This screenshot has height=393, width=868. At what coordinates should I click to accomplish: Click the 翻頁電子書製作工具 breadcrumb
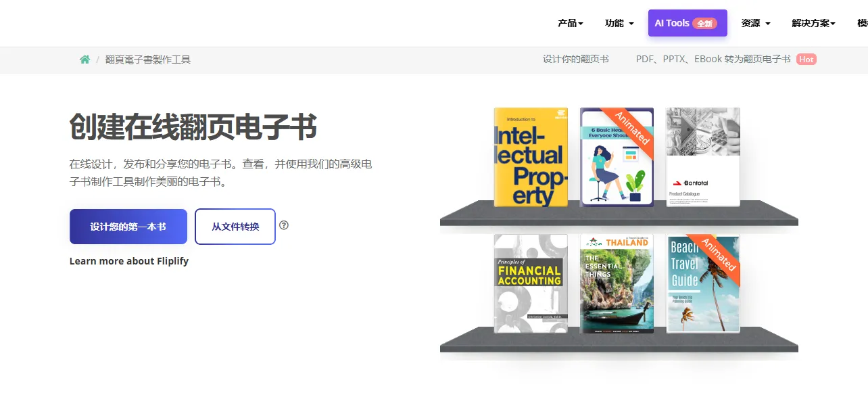148,60
